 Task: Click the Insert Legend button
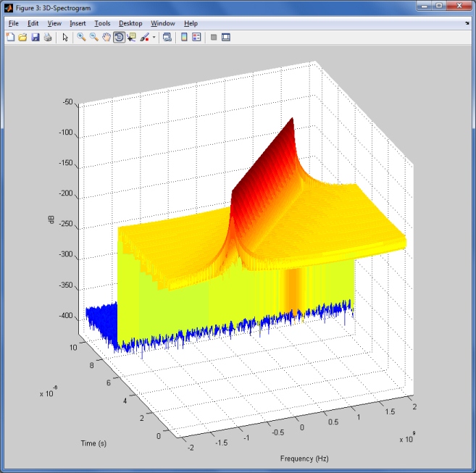tap(196, 37)
